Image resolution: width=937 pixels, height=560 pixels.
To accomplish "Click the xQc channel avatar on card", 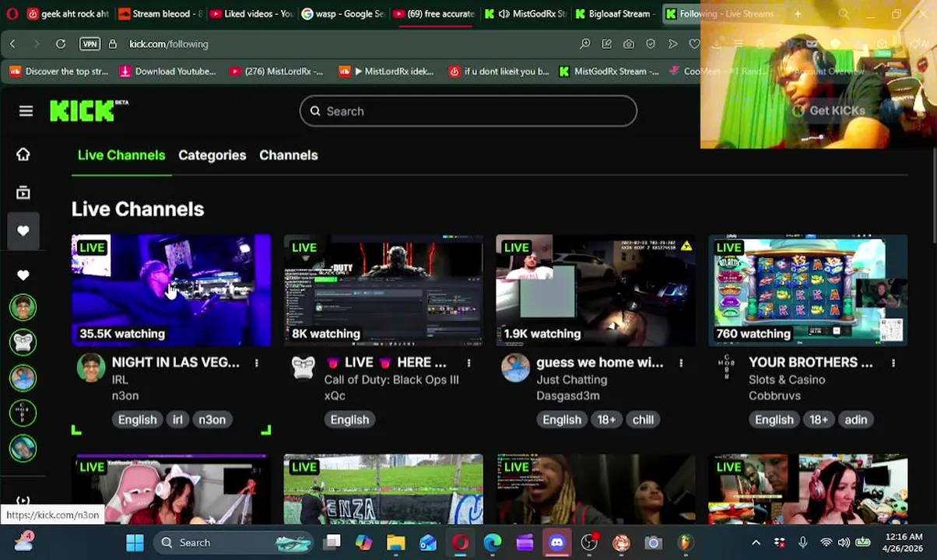I will pos(304,368).
